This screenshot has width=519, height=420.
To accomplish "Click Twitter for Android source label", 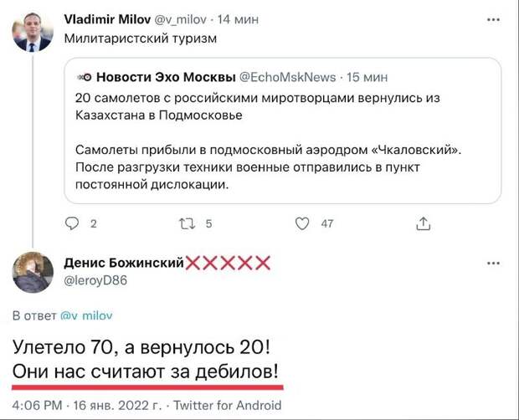I will 228,405.
